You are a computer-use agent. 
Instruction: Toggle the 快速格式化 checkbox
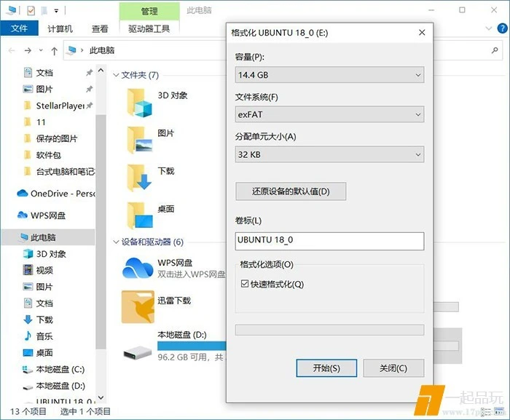tap(244, 284)
